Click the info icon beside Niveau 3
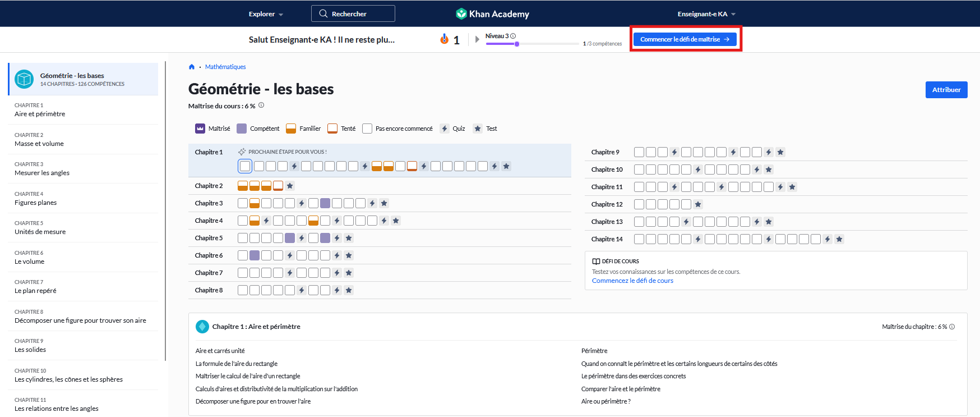 pos(513,36)
